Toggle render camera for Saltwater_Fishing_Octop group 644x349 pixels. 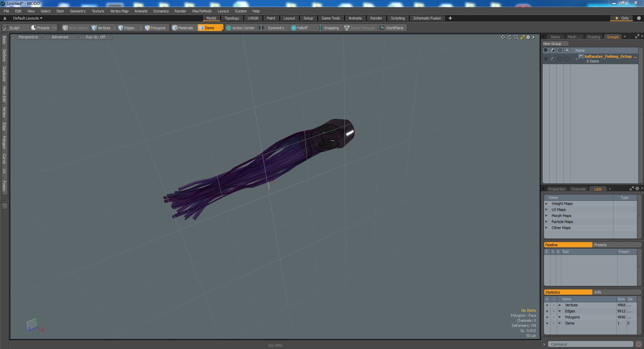point(553,59)
